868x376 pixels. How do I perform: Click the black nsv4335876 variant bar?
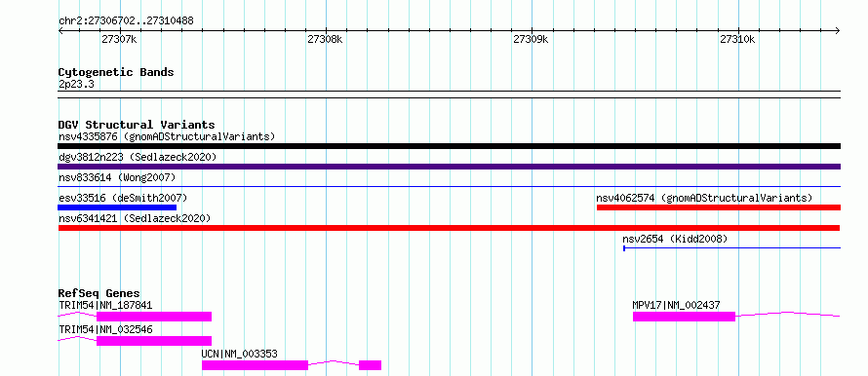[449, 146]
